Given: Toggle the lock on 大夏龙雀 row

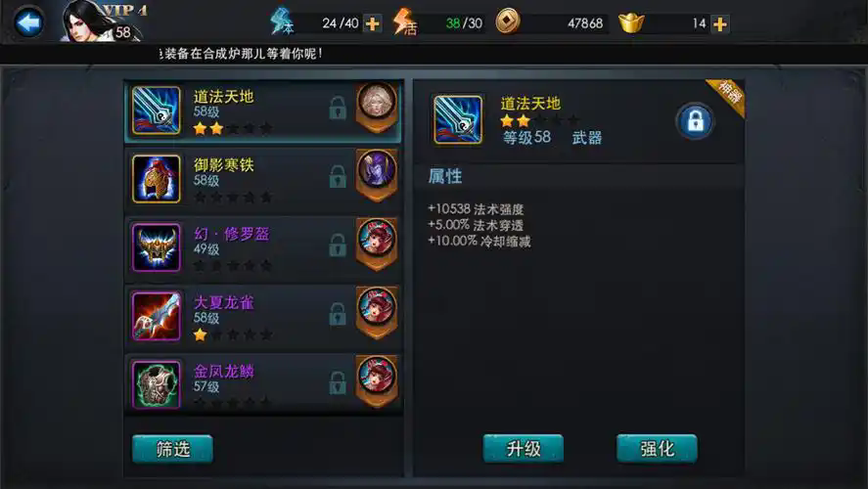Looking at the screenshot, I should (338, 314).
